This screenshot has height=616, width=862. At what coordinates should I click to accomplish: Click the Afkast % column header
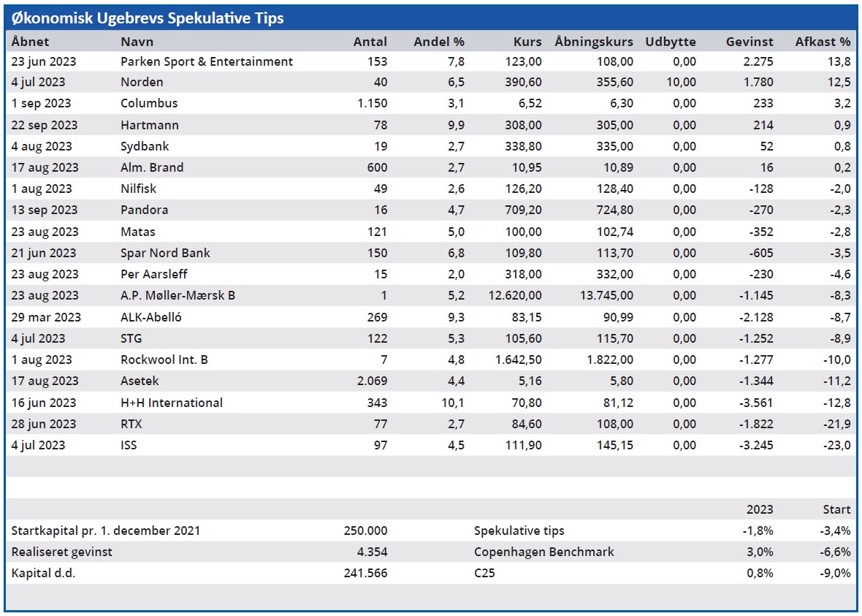pyautogui.click(x=823, y=42)
